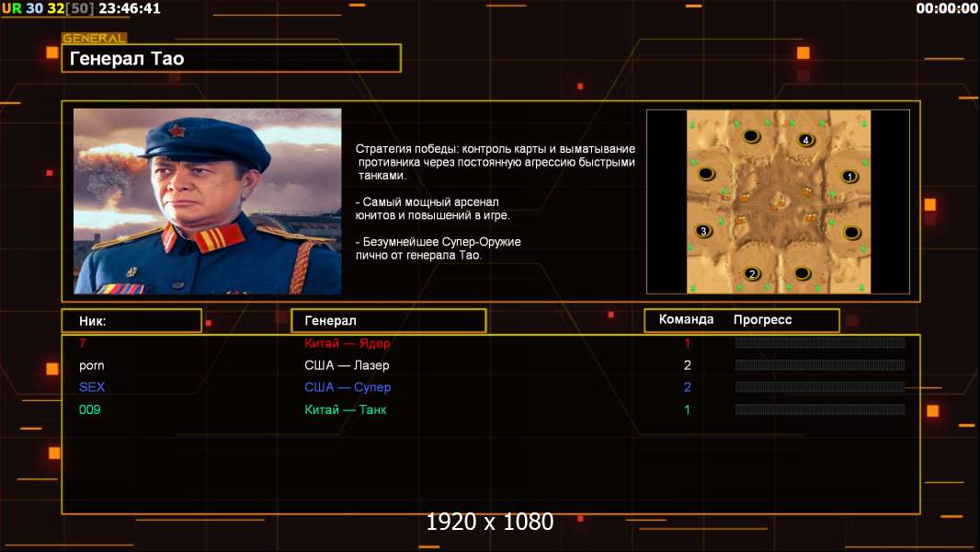Image resolution: width=980 pixels, height=552 pixels.
Task: Click the Китай — Ядер general entry
Action: [347, 342]
